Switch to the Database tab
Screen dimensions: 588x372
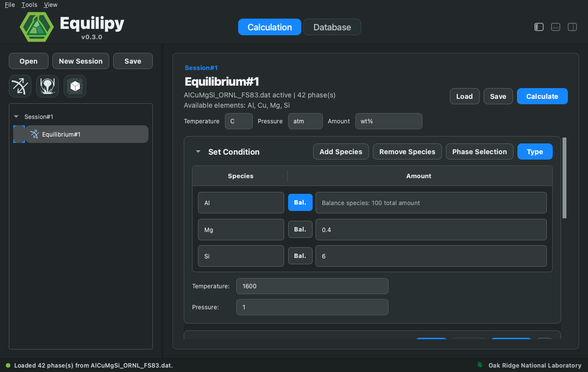pos(332,27)
